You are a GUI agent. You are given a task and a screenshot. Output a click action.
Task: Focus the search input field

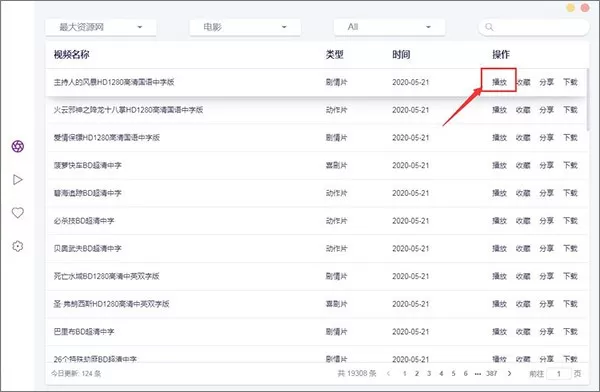click(x=534, y=27)
